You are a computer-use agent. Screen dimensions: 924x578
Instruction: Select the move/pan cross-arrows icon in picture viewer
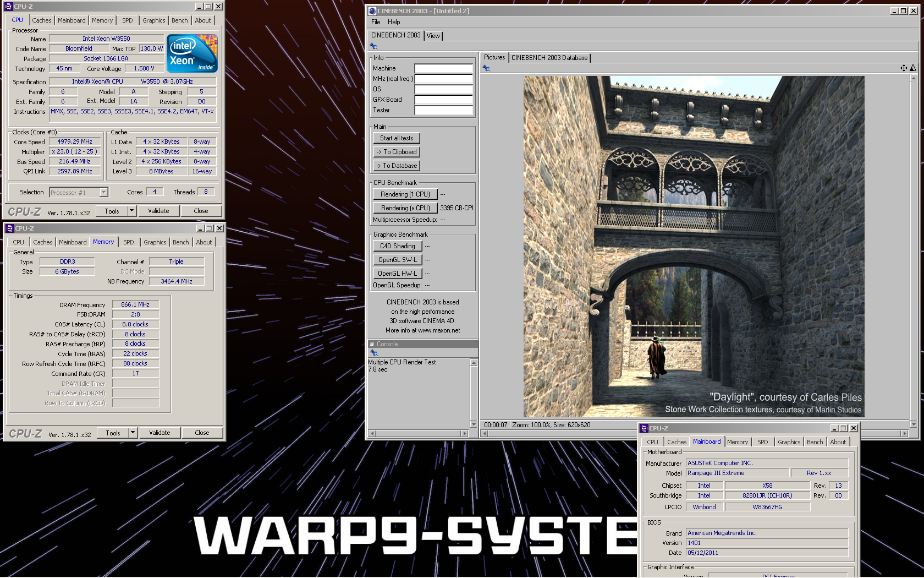904,68
